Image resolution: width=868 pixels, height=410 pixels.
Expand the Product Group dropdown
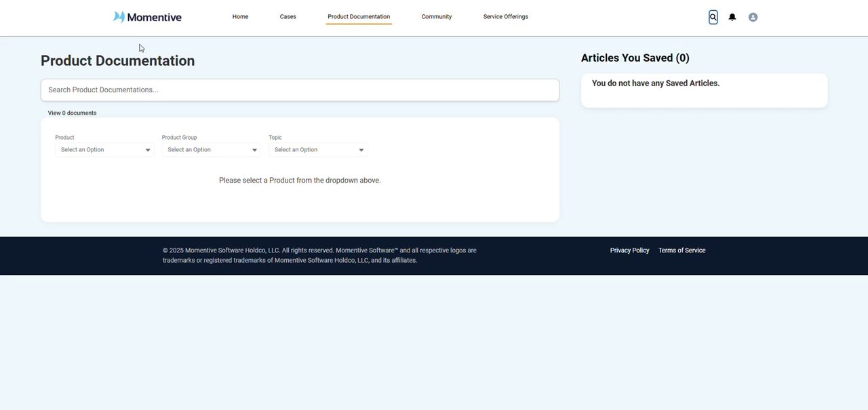point(212,149)
